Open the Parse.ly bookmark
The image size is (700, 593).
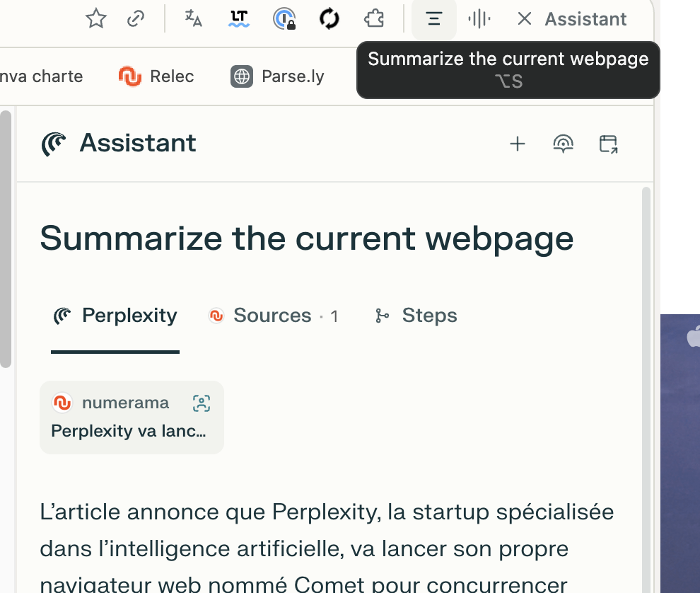pyautogui.click(x=278, y=76)
